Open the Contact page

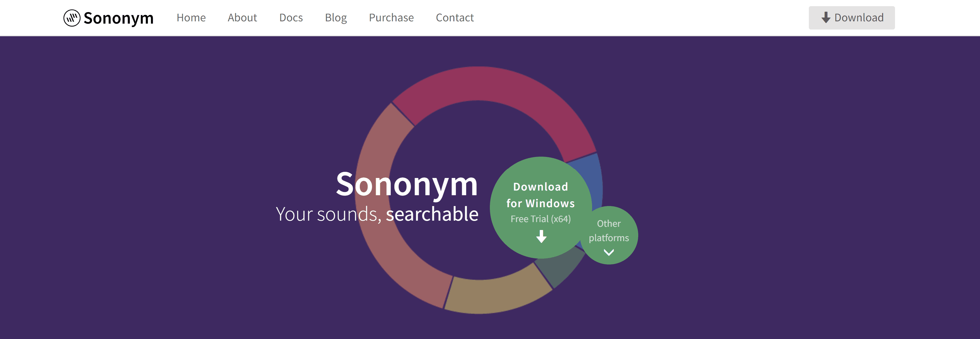pos(455,18)
